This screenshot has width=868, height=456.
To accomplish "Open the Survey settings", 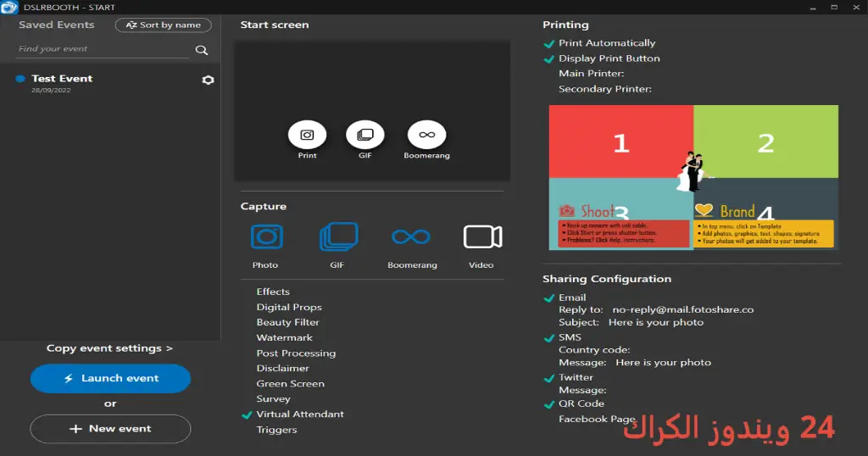I will (x=274, y=399).
